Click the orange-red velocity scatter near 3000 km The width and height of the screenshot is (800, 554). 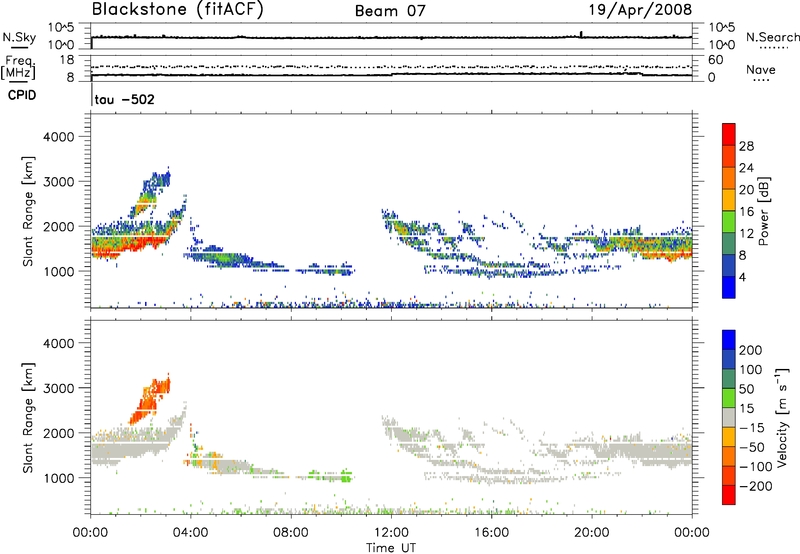[149, 400]
